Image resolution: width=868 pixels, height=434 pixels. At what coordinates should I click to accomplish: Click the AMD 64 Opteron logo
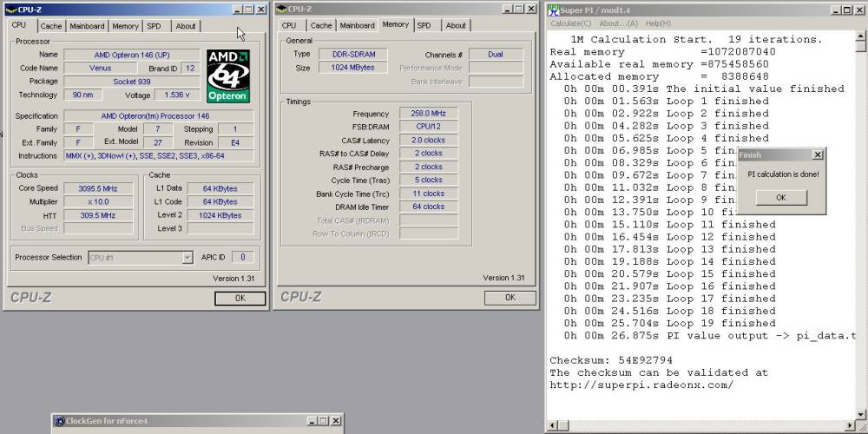[x=228, y=76]
